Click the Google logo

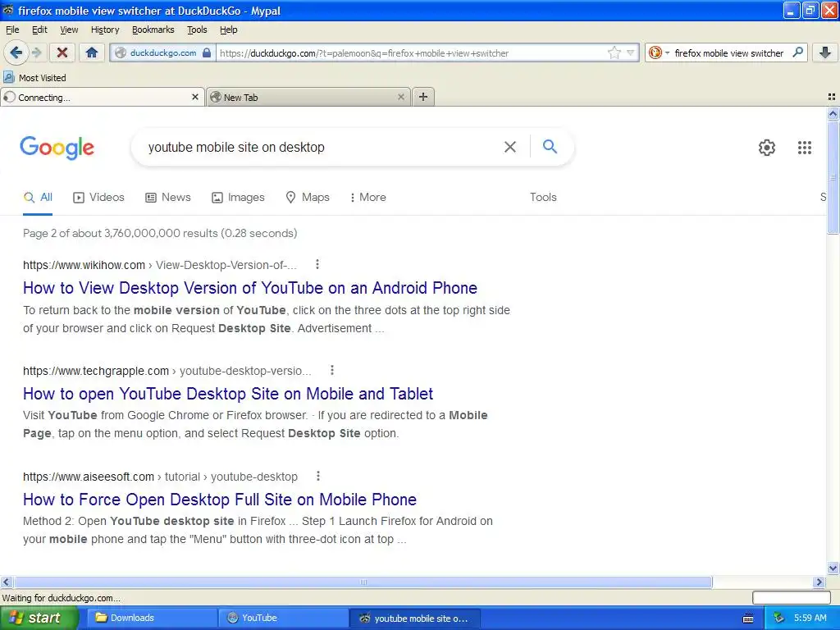[x=57, y=148]
